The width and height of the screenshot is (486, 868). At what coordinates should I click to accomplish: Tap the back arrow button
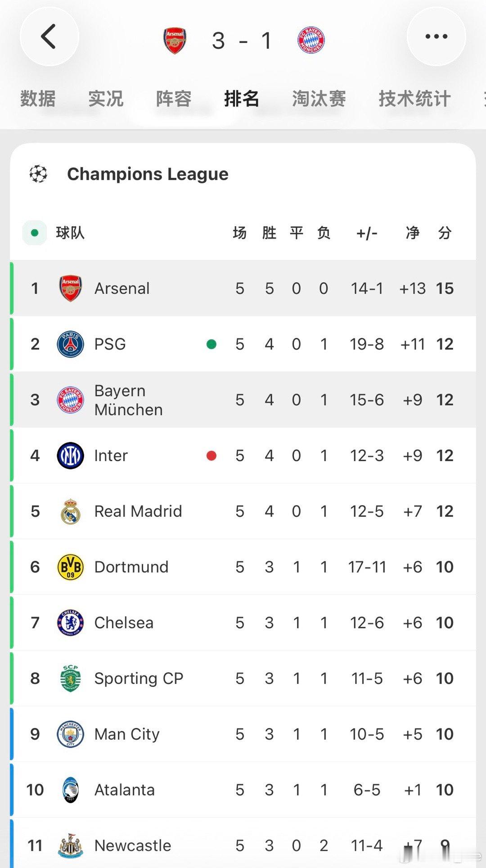pyautogui.click(x=49, y=36)
